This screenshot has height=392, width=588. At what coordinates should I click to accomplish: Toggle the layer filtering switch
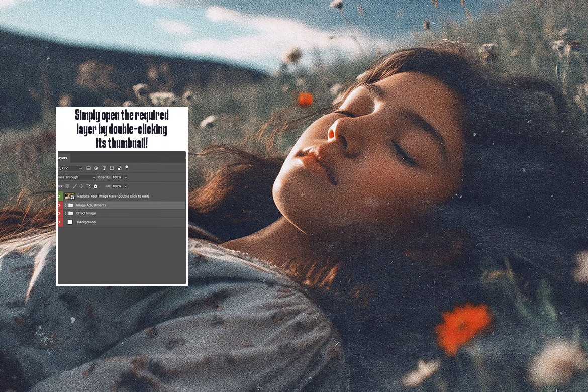127,167
